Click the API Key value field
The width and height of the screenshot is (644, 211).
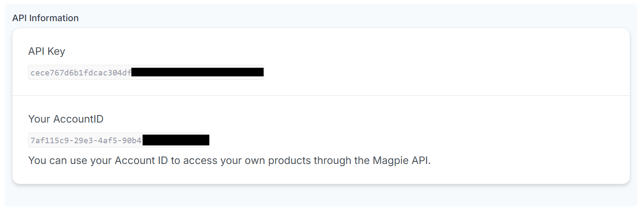point(146,72)
